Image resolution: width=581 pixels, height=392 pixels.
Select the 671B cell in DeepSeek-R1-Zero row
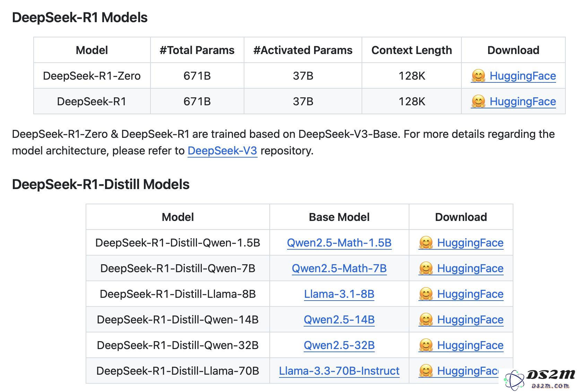click(197, 76)
